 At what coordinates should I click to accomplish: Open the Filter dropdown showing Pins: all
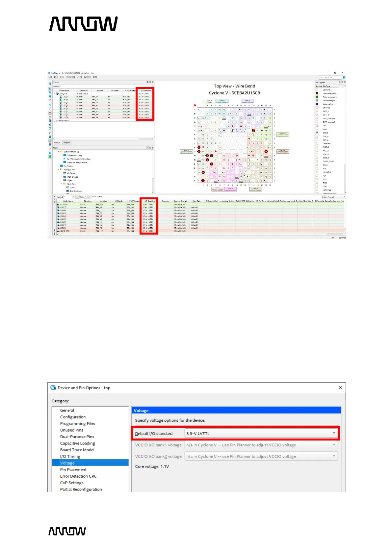[x=333, y=197]
